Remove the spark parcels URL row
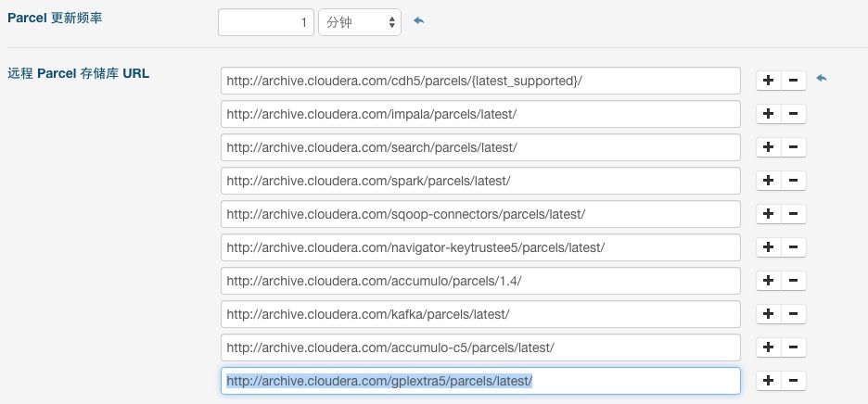Screen dimensions: 868x404 tap(794, 181)
